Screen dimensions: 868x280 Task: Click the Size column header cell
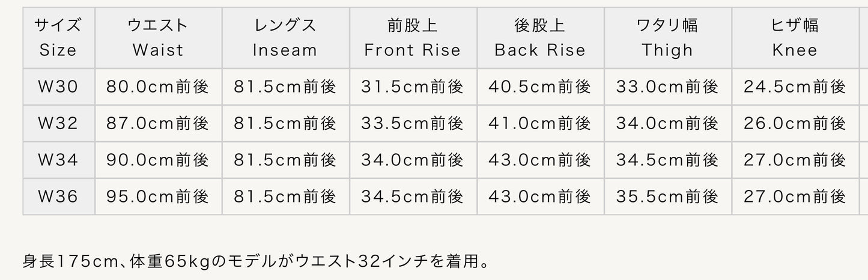pos(58,38)
